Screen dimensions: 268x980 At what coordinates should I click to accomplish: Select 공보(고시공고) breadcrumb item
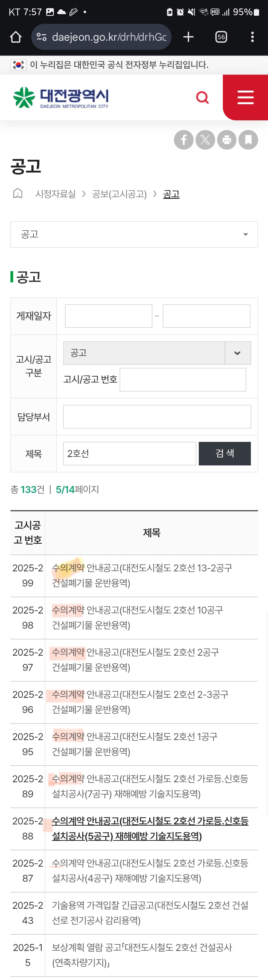(x=119, y=194)
